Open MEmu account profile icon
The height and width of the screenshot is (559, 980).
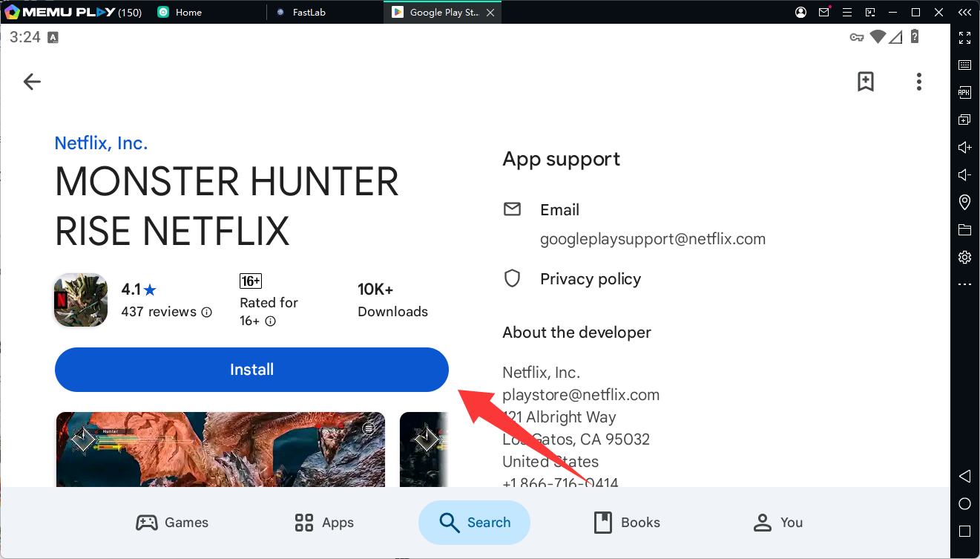(x=800, y=12)
